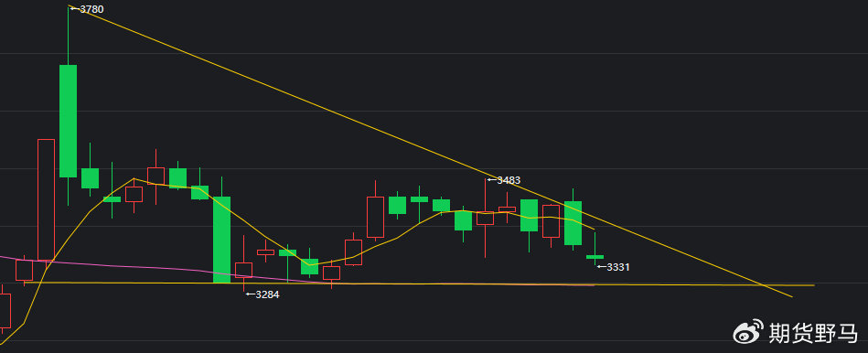Select the red candle with wick at 3483
868x353 pixels.
pyautogui.click(x=485, y=218)
